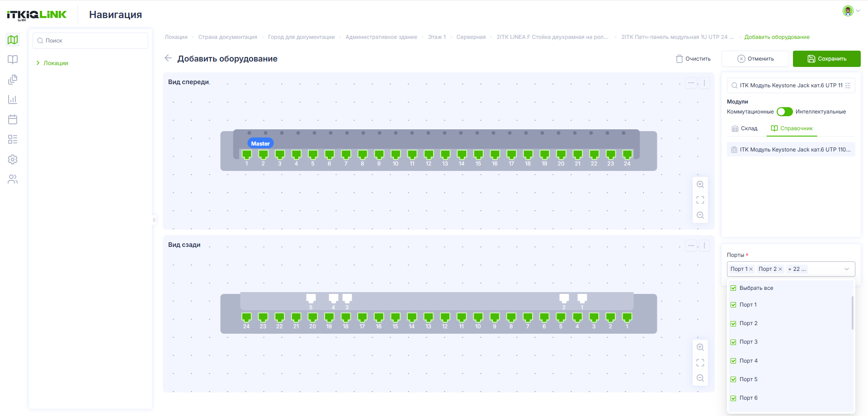Image resolution: width=868 pixels, height=416 pixels.
Task: Uncheck the Выбрать все checkbox
Action: (733, 288)
